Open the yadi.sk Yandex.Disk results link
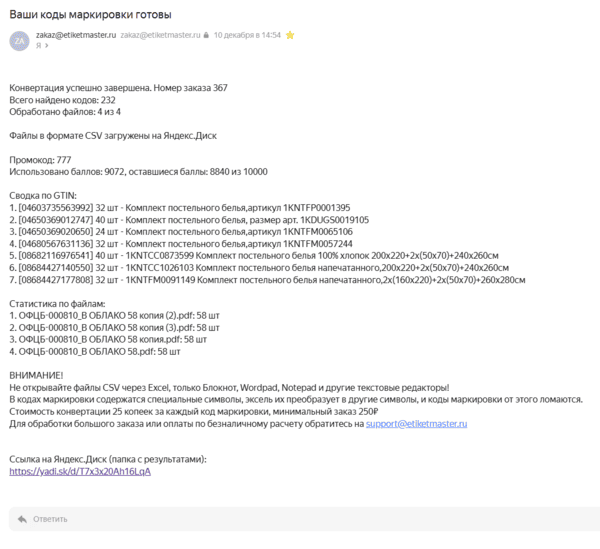 (80, 470)
